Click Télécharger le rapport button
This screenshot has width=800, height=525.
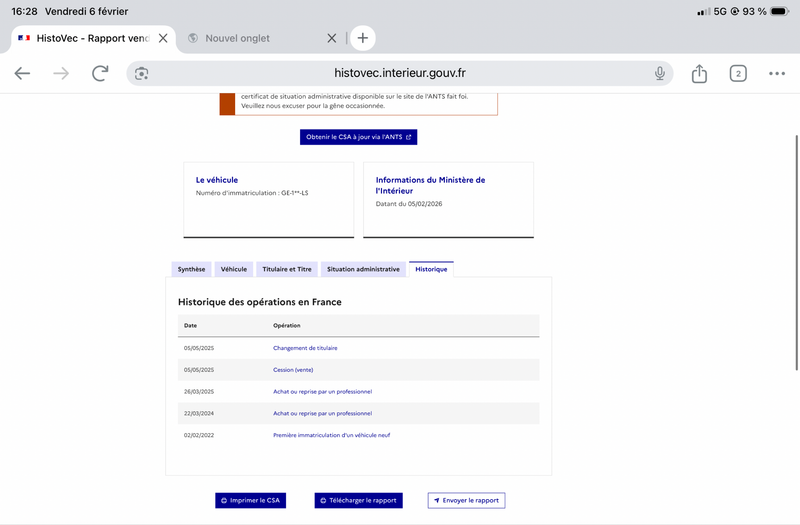point(358,500)
